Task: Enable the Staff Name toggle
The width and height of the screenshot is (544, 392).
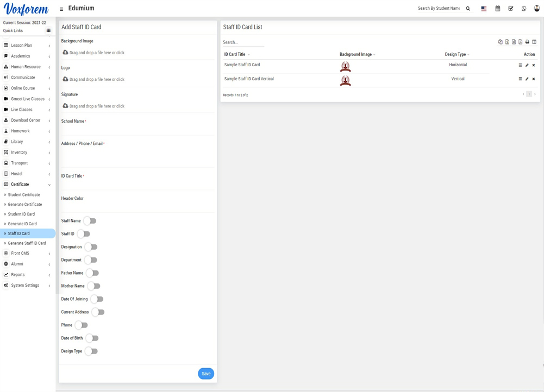Action: [x=90, y=221]
